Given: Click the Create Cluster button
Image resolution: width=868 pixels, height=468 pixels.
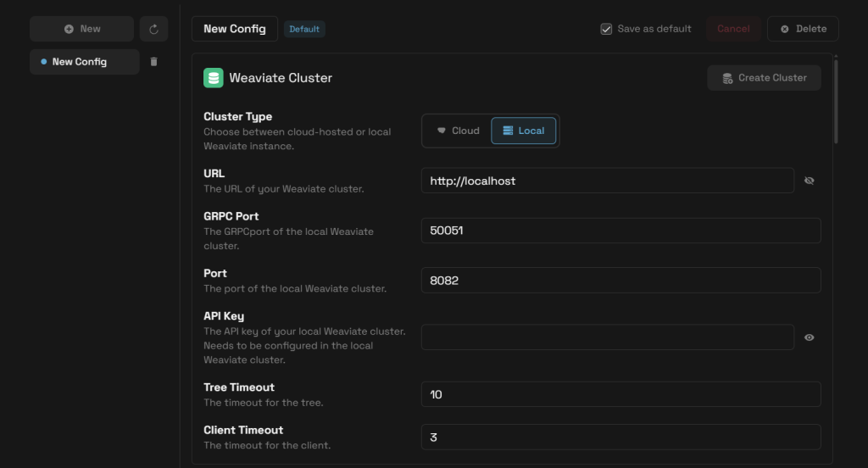Looking at the screenshot, I should (764, 78).
